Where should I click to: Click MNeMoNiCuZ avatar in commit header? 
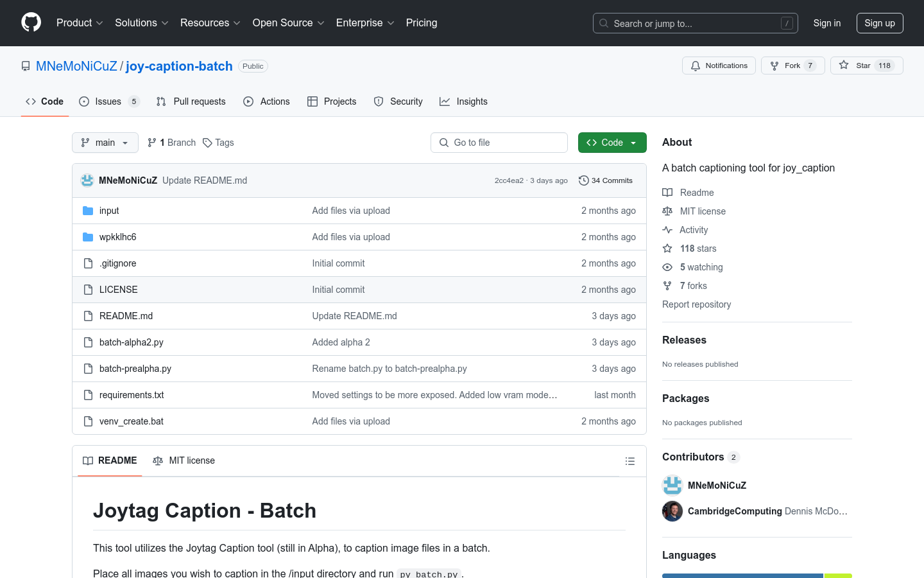click(x=87, y=180)
